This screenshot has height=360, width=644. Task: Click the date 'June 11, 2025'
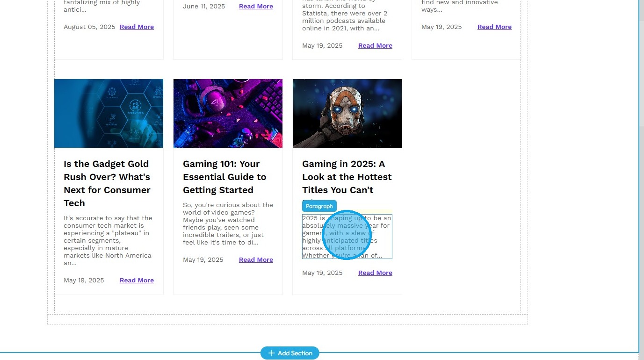pyautogui.click(x=204, y=7)
